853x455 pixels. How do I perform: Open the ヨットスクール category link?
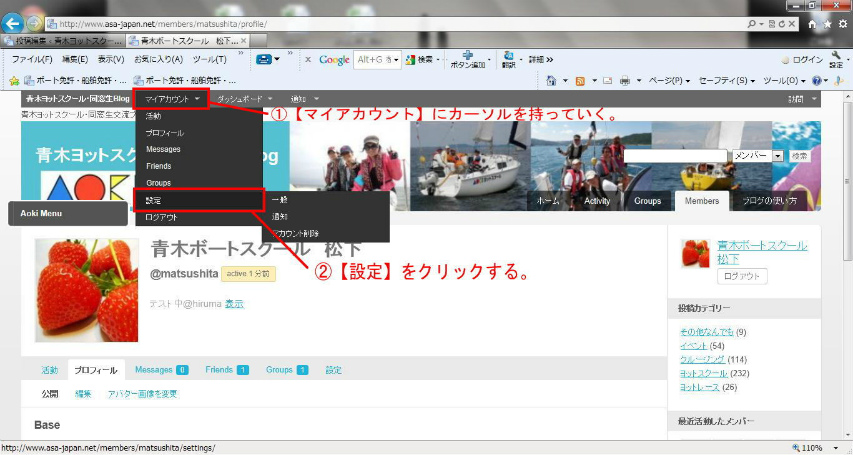pyautogui.click(x=703, y=373)
